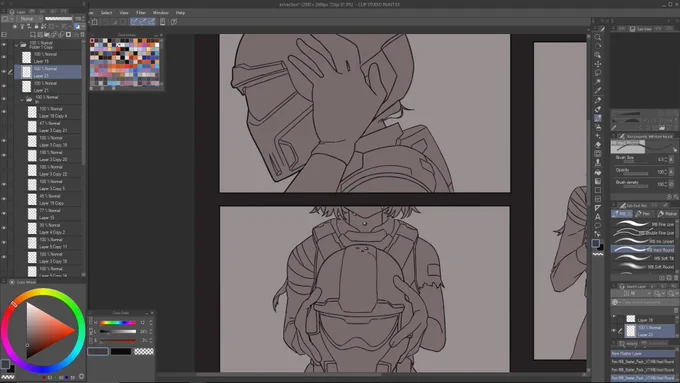Toggle visibility of Layer 18 Copy 4

coord(4,112)
